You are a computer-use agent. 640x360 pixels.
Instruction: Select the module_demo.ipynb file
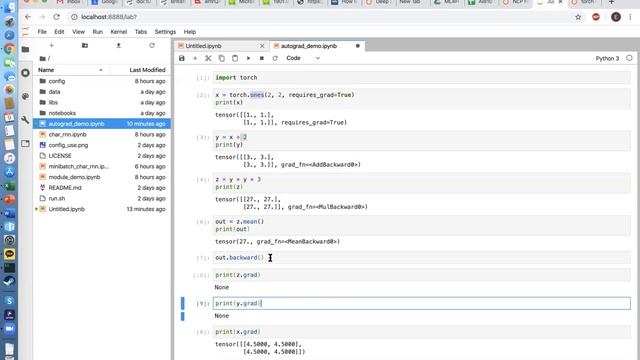[x=102, y=177]
